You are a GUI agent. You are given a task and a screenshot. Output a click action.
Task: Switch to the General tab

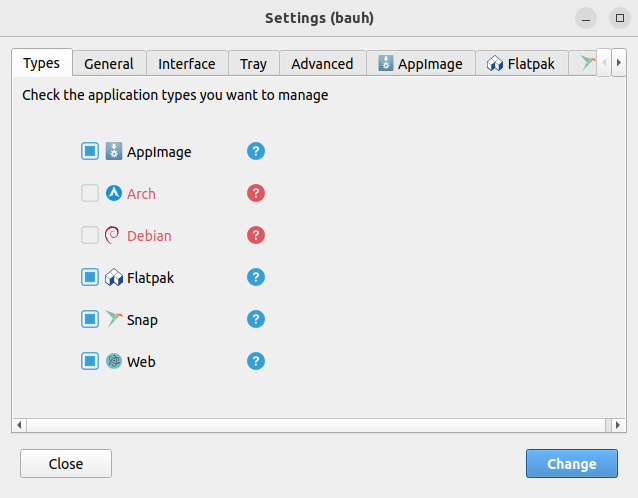[x=109, y=64]
